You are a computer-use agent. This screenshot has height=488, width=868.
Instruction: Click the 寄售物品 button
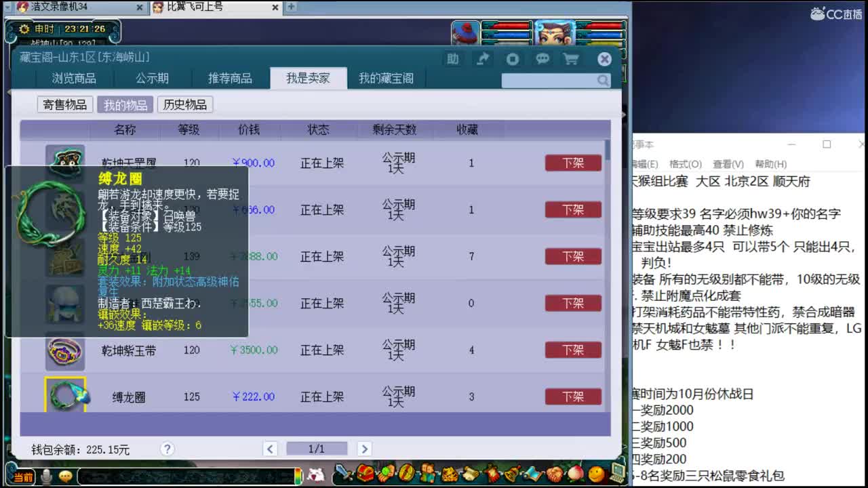[x=65, y=104]
